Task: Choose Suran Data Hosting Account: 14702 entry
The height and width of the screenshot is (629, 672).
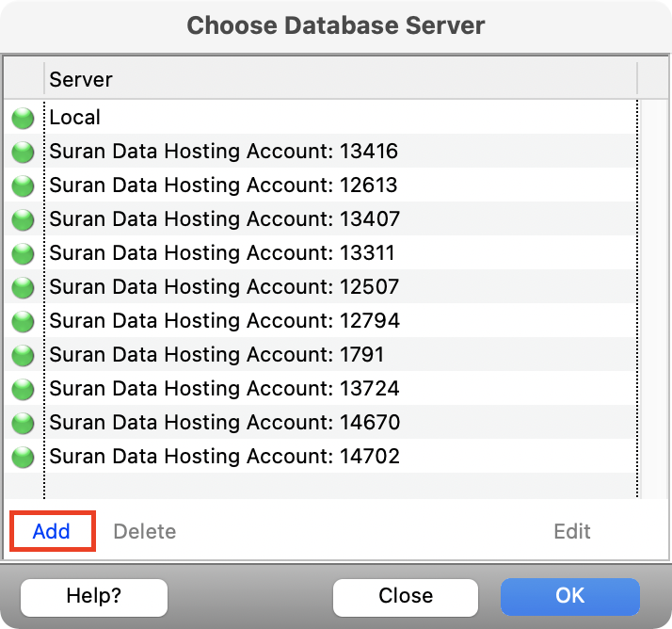Action: 224,457
